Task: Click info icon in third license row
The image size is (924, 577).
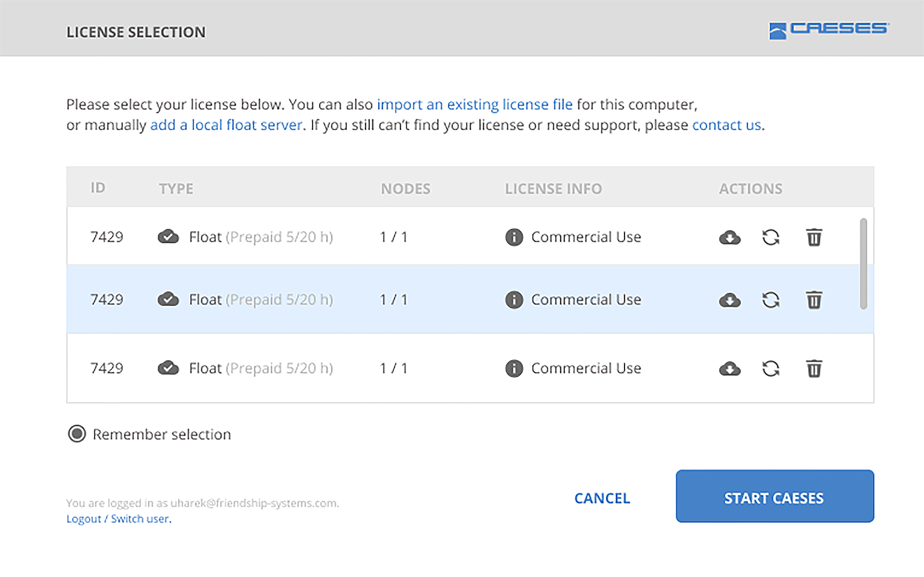Action: (x=514, y=368)
